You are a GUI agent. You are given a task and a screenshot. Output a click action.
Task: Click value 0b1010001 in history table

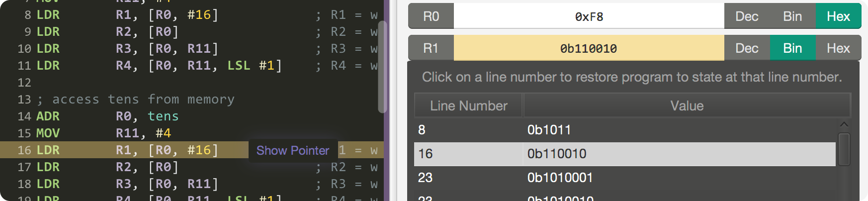coord(560,178)
